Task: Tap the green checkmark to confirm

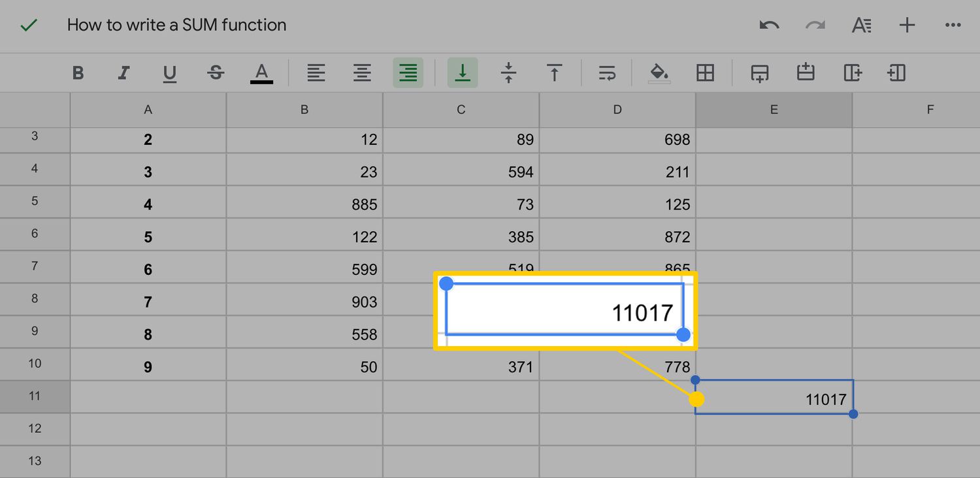Action: (29, 25)
